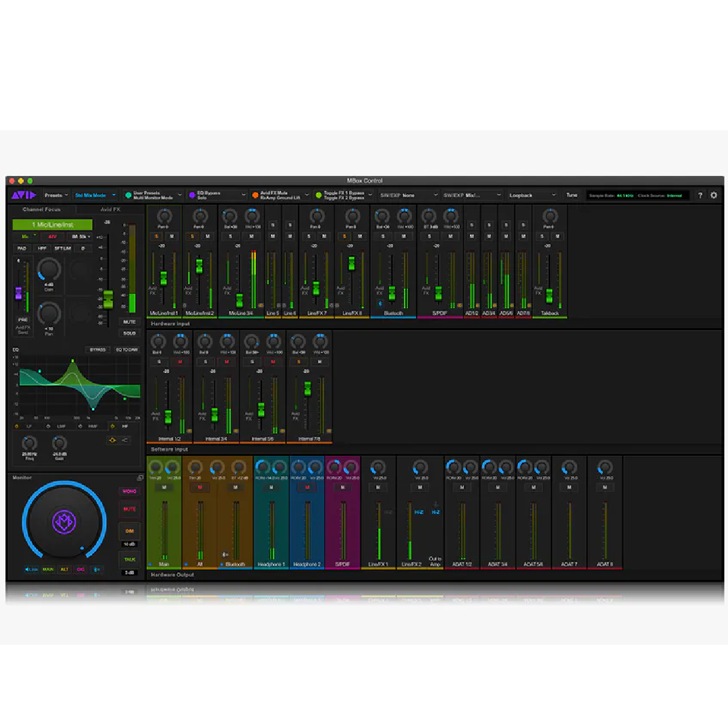Click the link icon on Mic/Line 3/4 strip
This screenshot has width=728, height=728.
(260, 305)
